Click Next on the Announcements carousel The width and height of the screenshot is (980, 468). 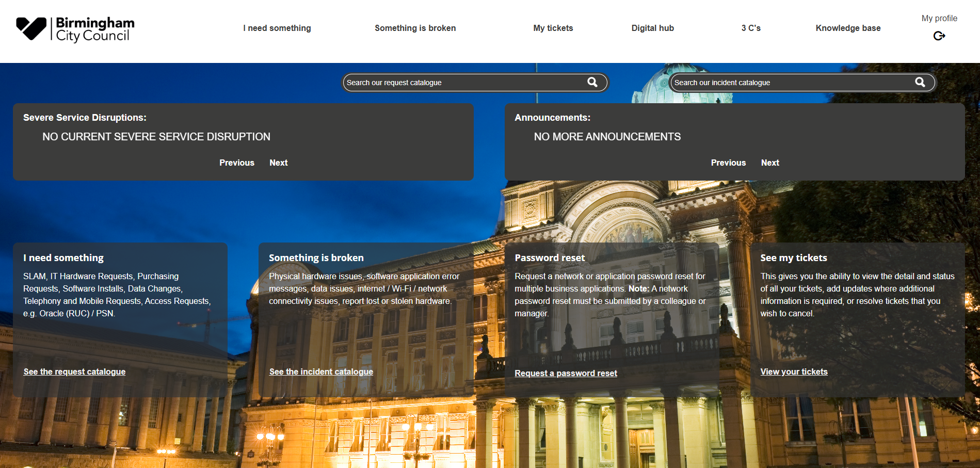(x=770, y=163)
